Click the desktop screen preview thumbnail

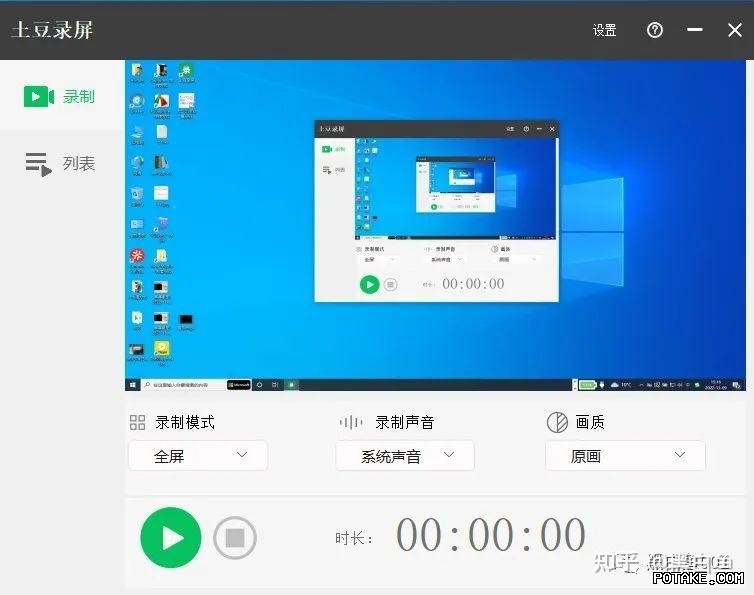tap(435, 225)
